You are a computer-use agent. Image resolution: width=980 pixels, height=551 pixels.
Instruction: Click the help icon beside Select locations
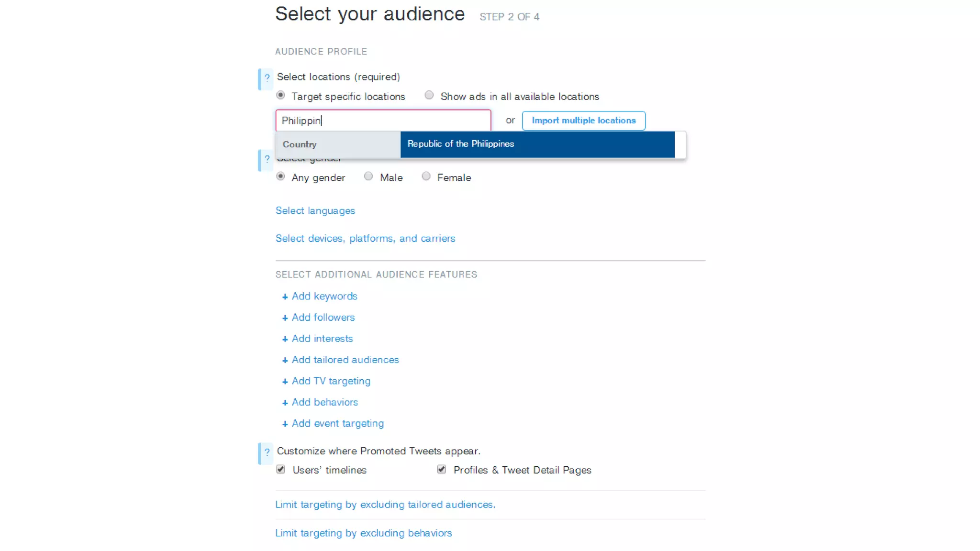[x=267, y=78]
